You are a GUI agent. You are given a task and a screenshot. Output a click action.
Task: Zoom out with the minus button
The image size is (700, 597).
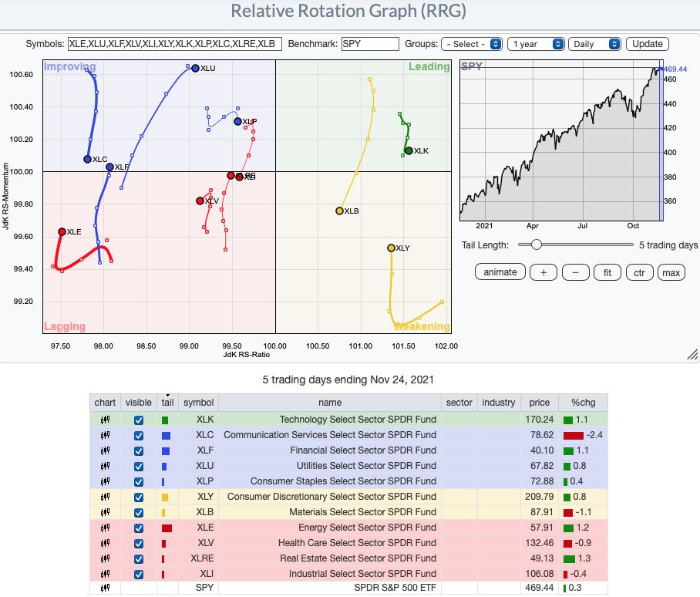575,272
